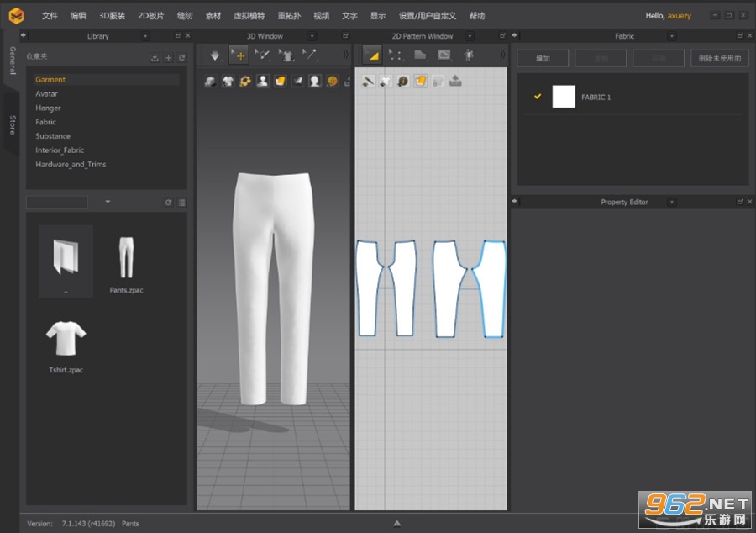
Task: Expand more 2D Pattern Window tools chevron
Action: click(502, 55)
